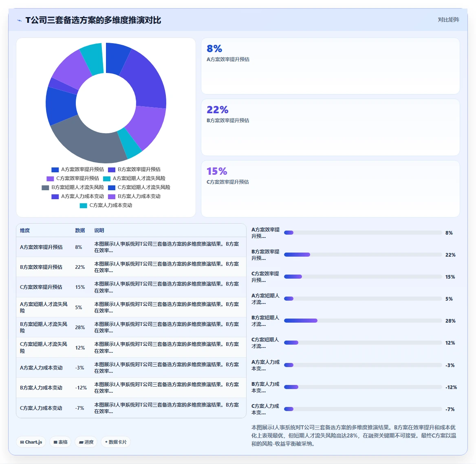Click the 5% progress bar
The image size is (476, 464).
pos(363,299)
